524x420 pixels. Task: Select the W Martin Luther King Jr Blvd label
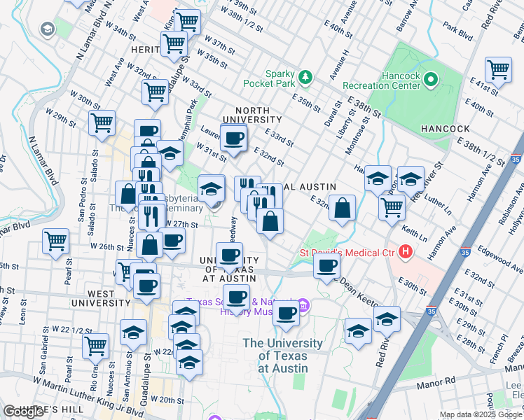point(88,397)
